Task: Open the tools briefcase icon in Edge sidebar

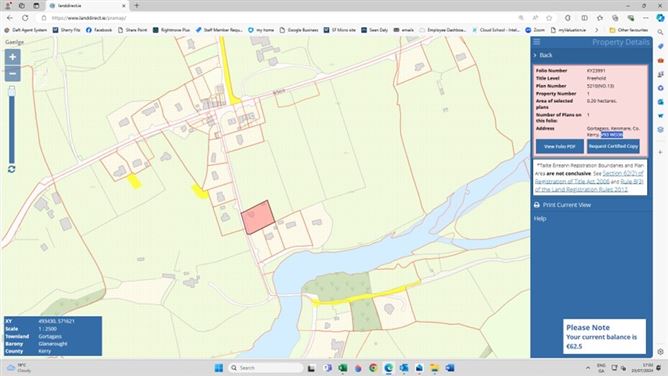Action: click(x=660, y=60)
